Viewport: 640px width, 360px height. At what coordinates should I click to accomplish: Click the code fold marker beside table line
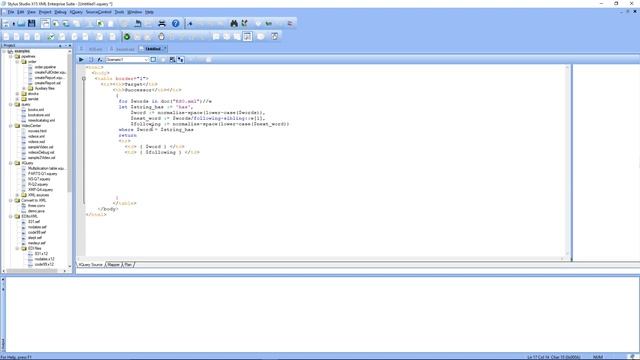[84, 78]
